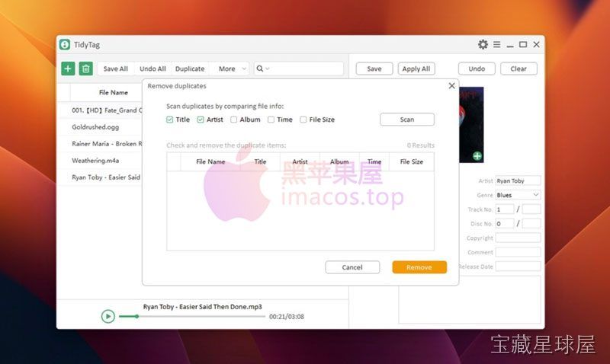Click the playback progress slider
The width and height of the screenshot is (610, 364).
click(192, 316)
